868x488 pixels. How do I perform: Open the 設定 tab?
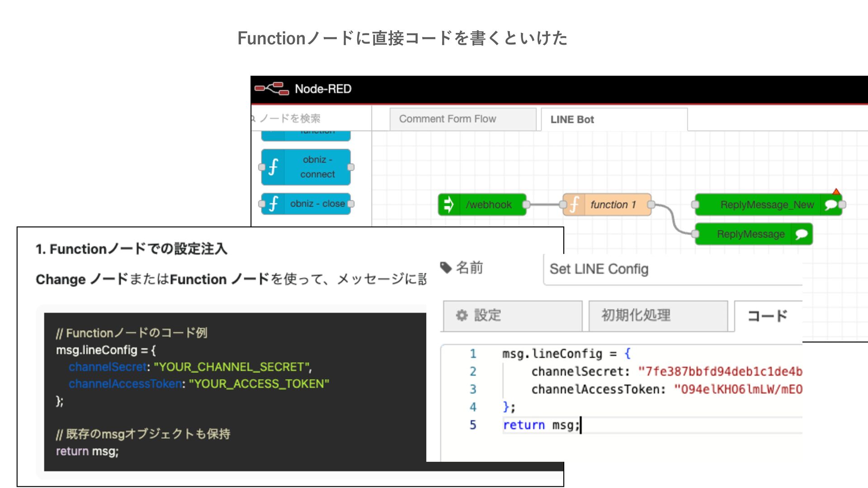(513, 315)
